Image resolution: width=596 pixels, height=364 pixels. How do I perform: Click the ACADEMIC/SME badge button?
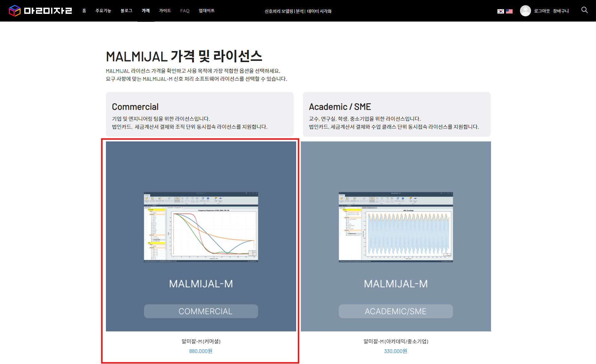pyautogui.click(x=396, y=311)
